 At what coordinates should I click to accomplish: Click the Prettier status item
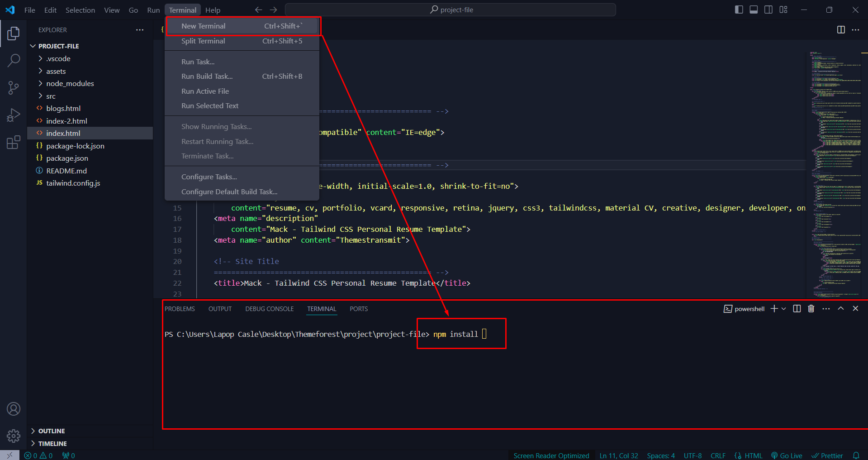pyautogui.click(x=827, y=455)
